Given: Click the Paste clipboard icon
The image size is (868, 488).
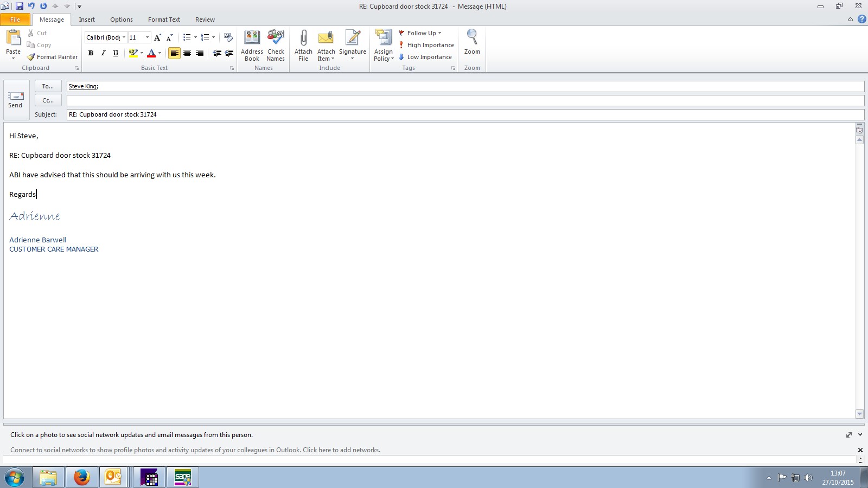Looking at the screenshot, I should 13,38.
